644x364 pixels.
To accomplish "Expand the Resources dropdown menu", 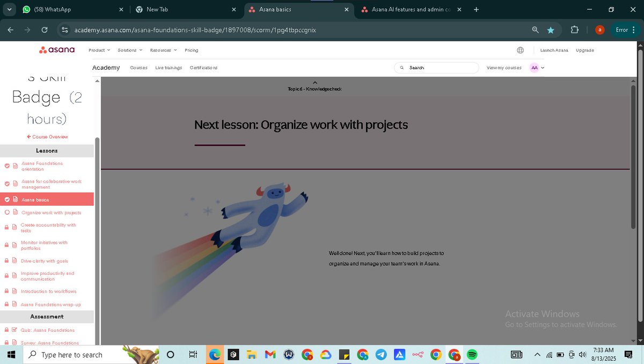I will [163, 50].
